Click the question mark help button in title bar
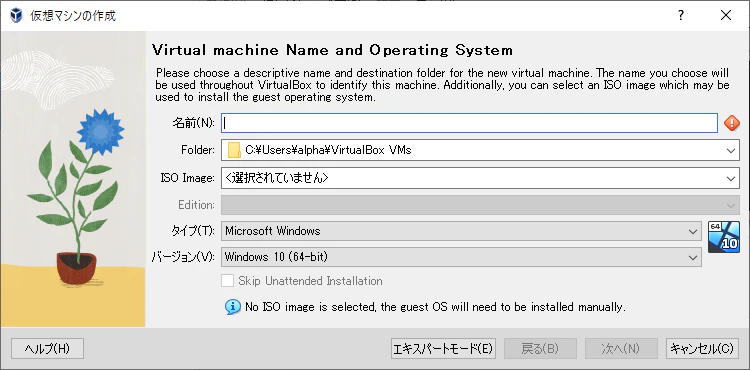Image resolution: width=750 pixels, height=370 pixels. point(681,15)
